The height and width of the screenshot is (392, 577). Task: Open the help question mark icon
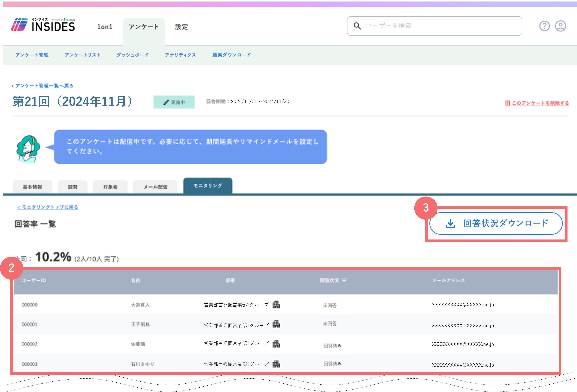[x=544, y=26]
